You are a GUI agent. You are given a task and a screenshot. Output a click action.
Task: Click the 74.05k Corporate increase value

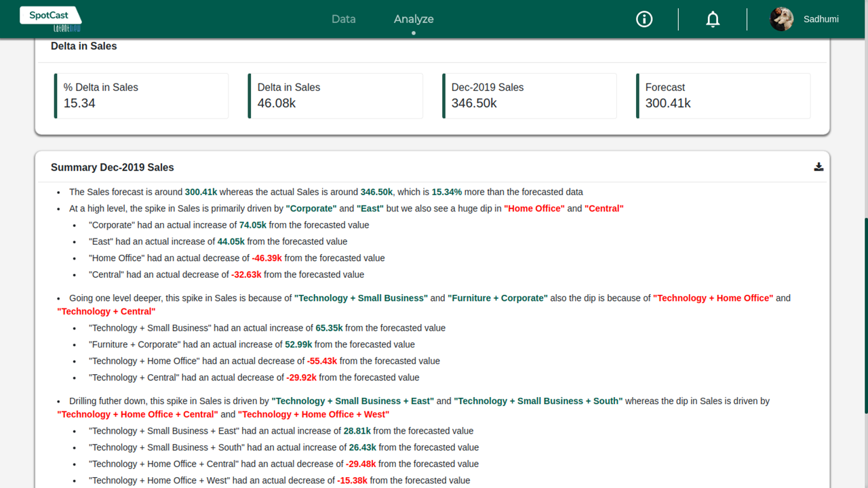pos(253,225)
